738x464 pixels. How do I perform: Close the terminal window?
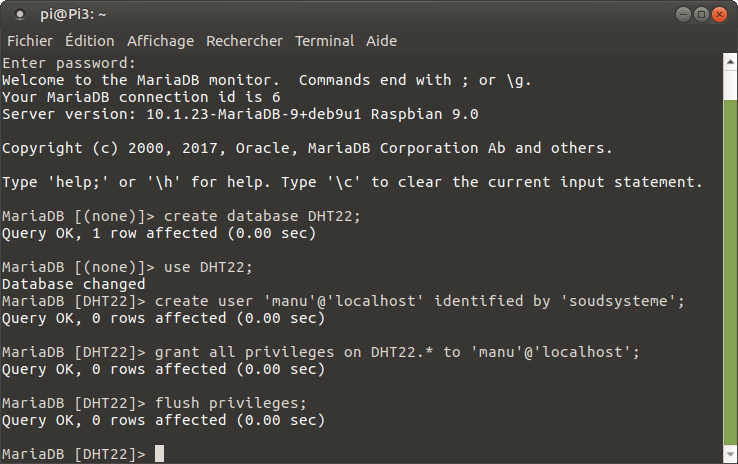coord(721,14)
